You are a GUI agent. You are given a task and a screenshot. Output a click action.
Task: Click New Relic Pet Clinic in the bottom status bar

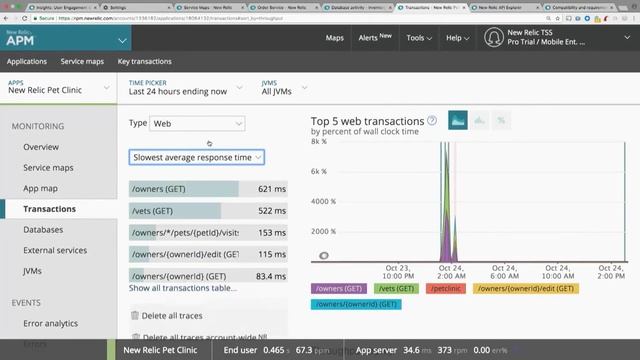click(x=160, y=350)
